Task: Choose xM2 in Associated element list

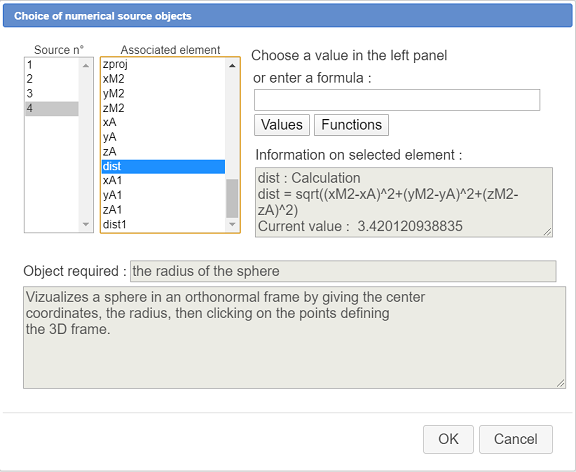Action: click(163, 79)
